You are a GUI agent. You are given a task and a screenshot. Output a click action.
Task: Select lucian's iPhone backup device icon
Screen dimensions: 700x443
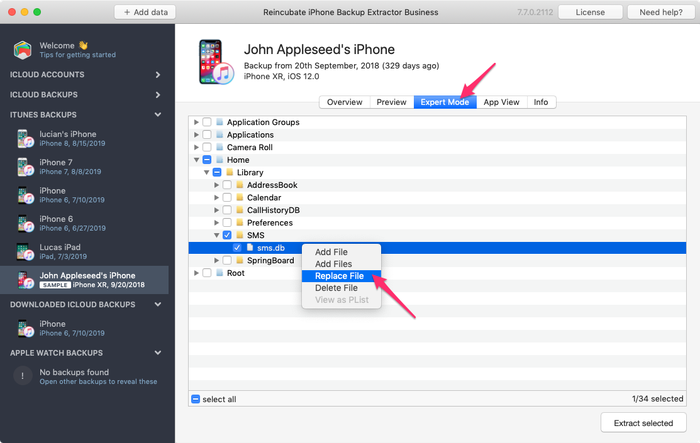pyautogui.click(x=25, y=138)
